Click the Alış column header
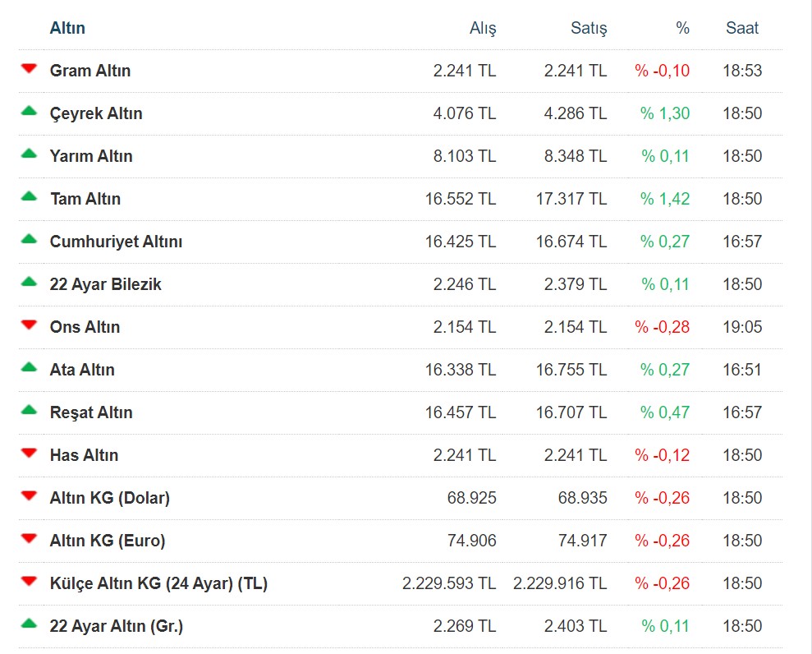Screen dimensions: 812x654 [483, 28]
